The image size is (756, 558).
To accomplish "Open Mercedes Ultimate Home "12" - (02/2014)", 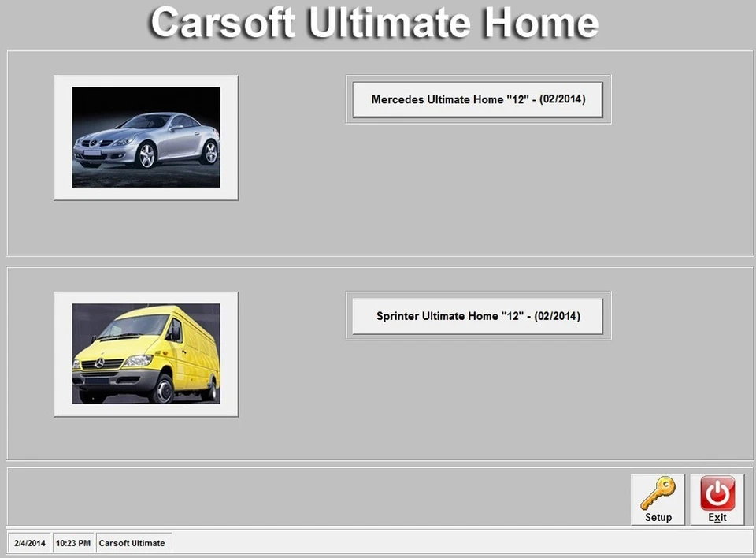I will point(477,99).
